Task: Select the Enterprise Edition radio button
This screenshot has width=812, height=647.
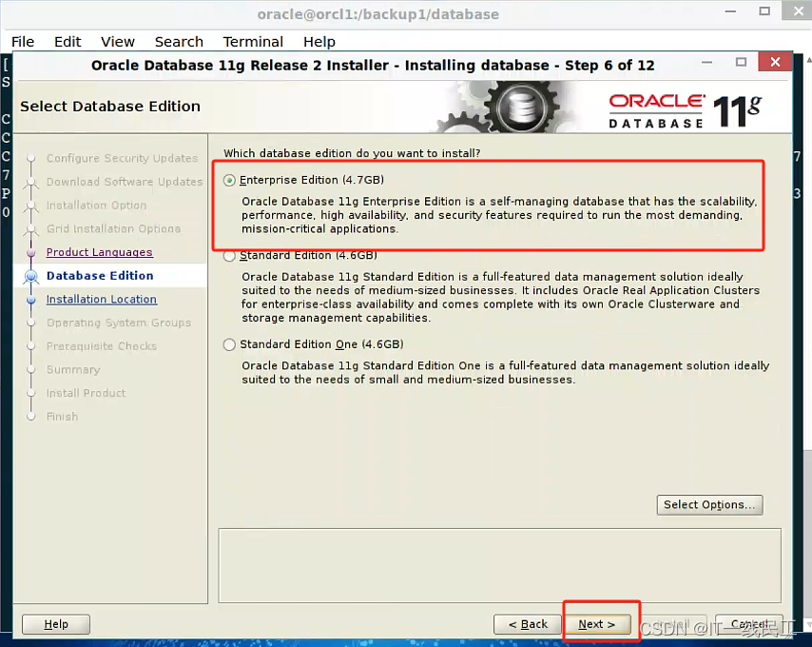Action: 229,180
